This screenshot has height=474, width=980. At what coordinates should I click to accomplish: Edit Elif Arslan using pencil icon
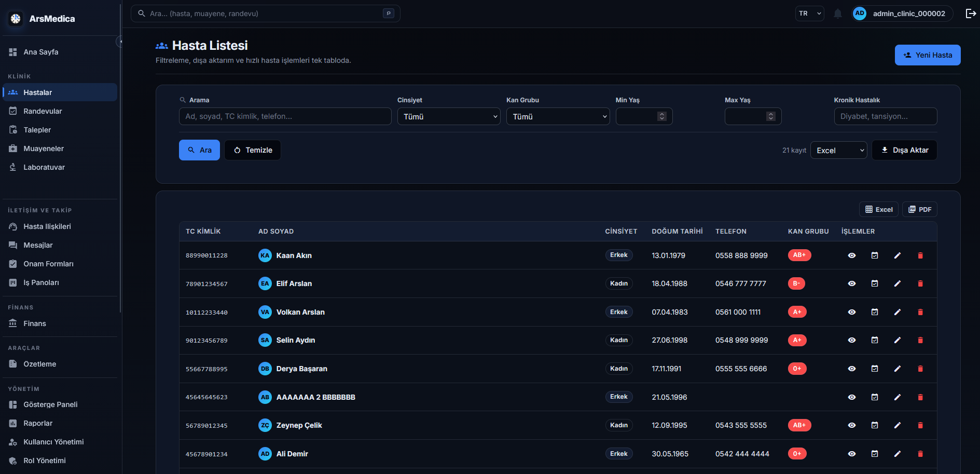(x=898, y=283)
